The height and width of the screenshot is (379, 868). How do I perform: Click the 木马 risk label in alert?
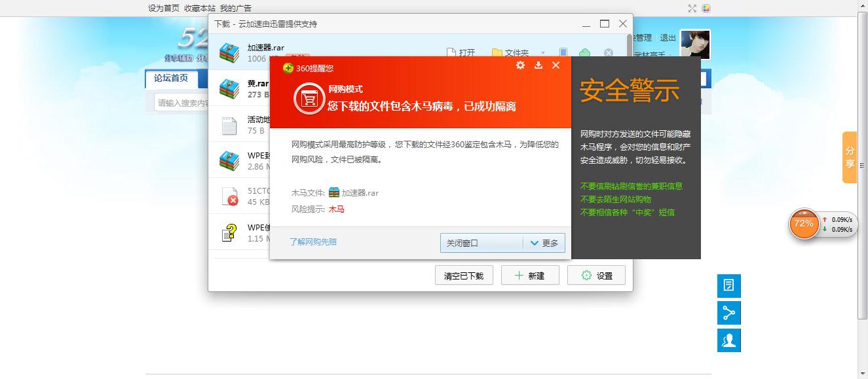click(336, 209)
